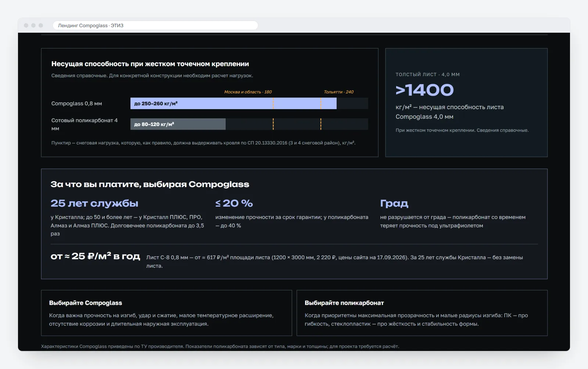Viewport: 588px width, 369px height.
Task: Click the disclaimer 'Характеристики Compoglass приведены по ТУ производителя'
Action: click(x=112, y=346)
